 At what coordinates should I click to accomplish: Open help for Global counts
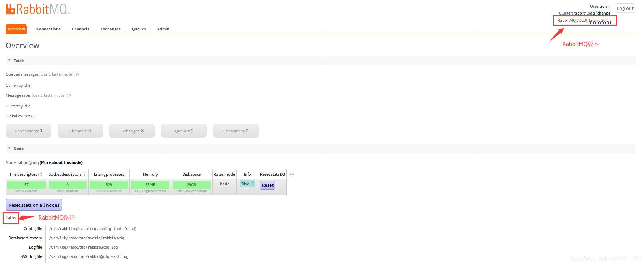pos(33,116)
